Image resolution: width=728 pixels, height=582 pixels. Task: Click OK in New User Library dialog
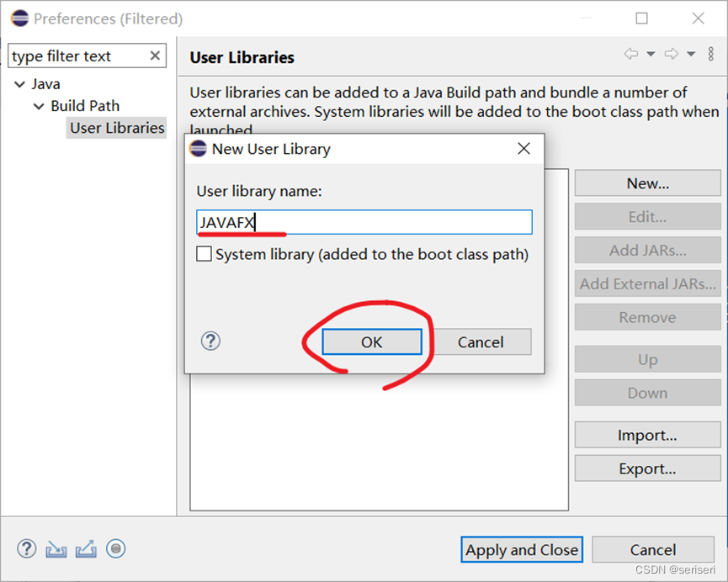coord(372,342)
